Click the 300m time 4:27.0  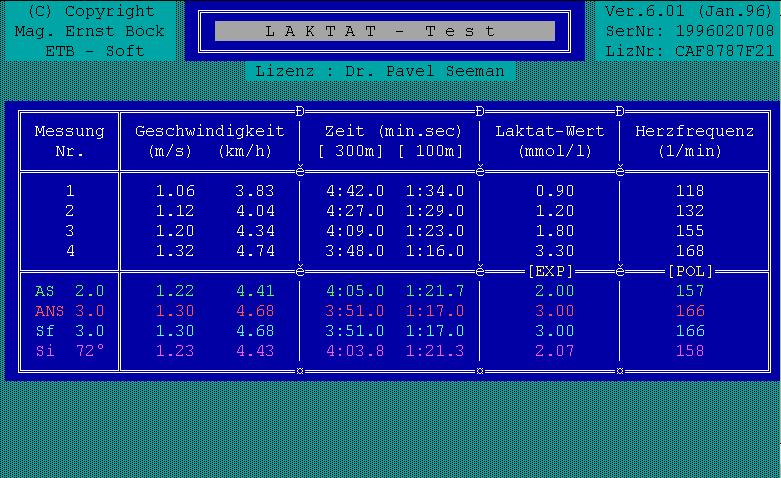[x=355, y=211]
